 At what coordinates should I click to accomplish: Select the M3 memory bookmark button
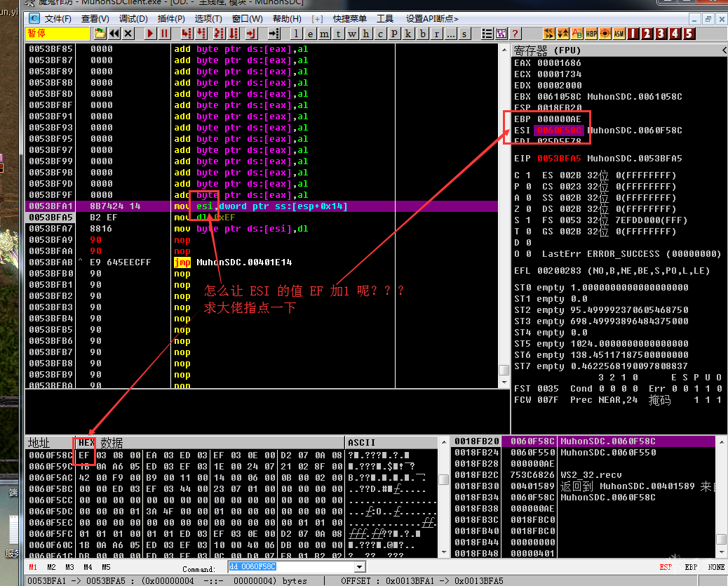pos(69,567)
